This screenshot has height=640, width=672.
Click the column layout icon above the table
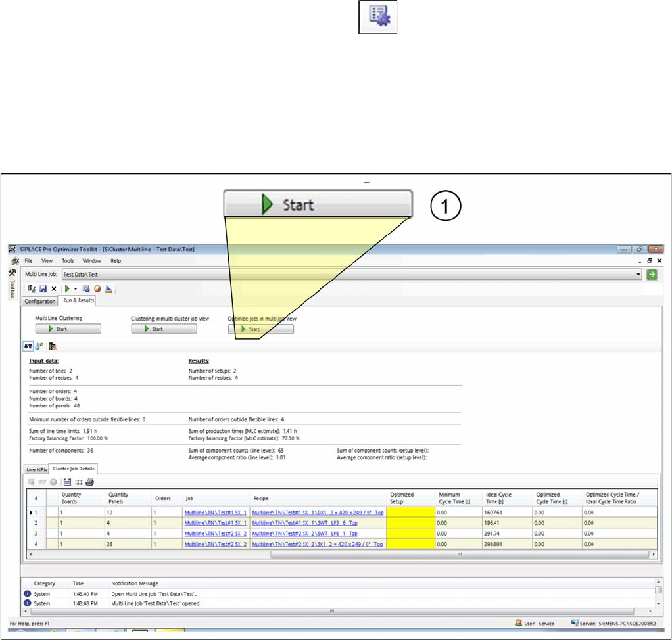click(x=78, y=482)
